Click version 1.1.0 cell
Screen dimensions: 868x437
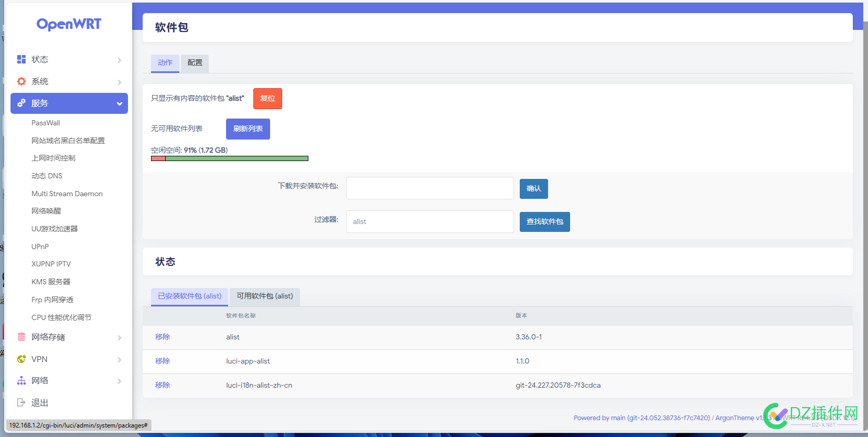tap(522, 361)
